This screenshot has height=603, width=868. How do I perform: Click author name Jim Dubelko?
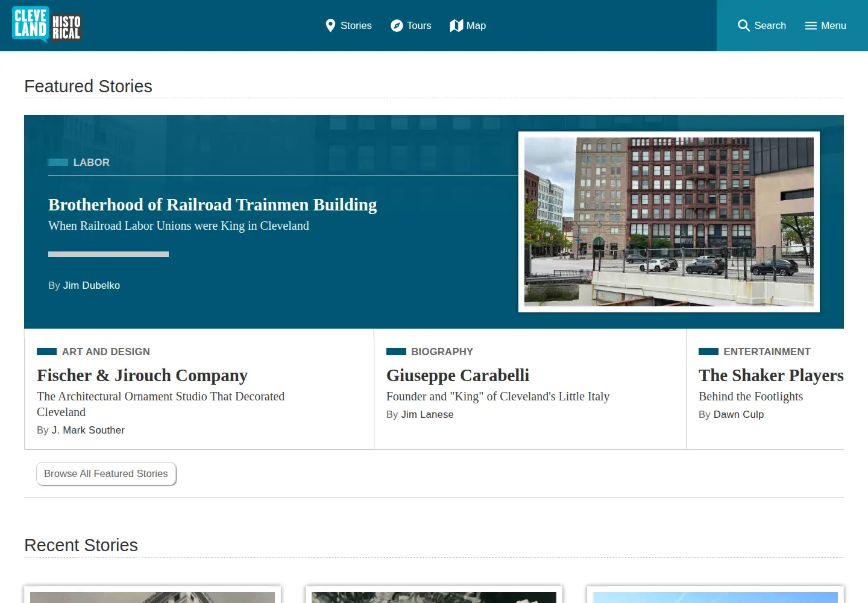click(x=92, y=285)
